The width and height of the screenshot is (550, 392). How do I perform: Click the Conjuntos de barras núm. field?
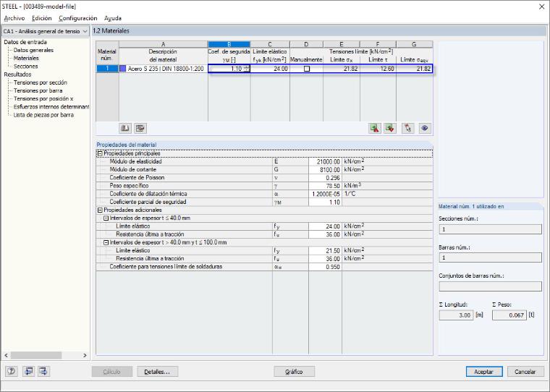(x=491, y=286)
